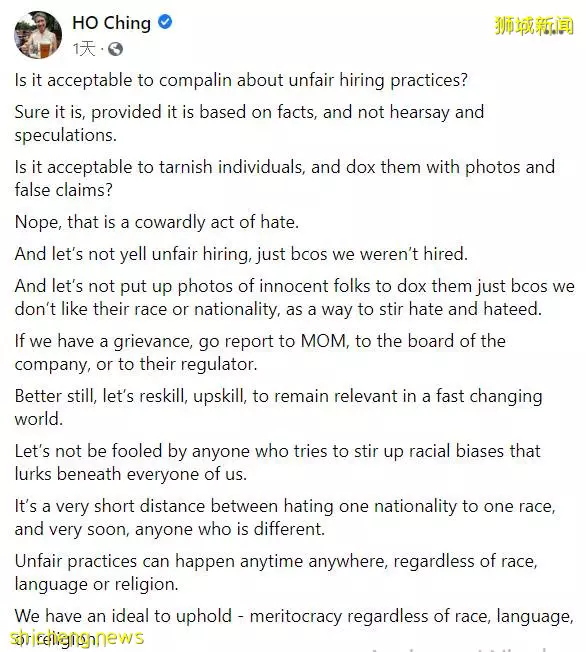Click the sentence about tarnishing individuals

(x=284, y=178)
